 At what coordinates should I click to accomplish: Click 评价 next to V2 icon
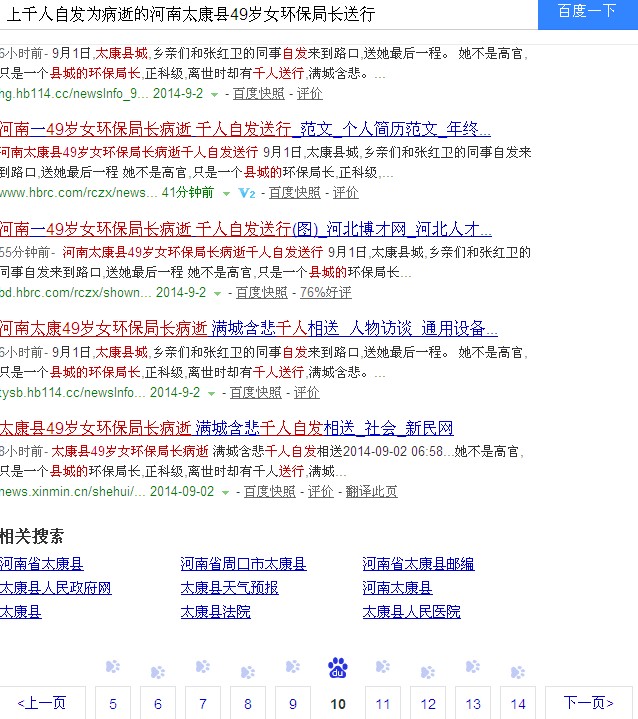click(345, 193)
